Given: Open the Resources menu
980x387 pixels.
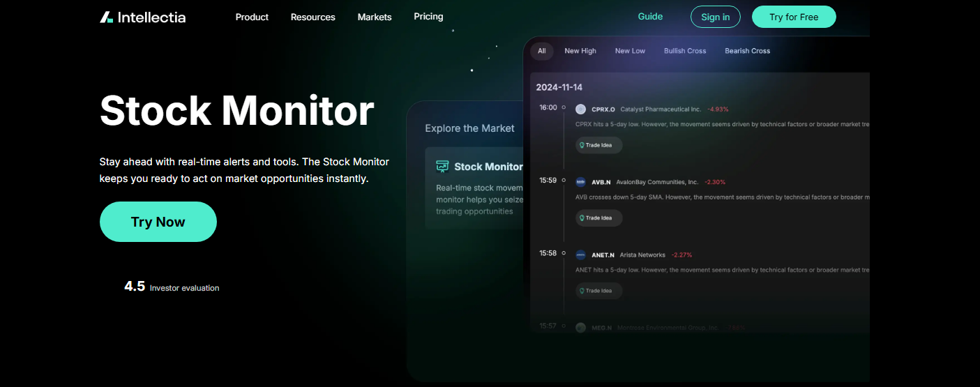Looking at the screenshot, I should coord(312,17).
